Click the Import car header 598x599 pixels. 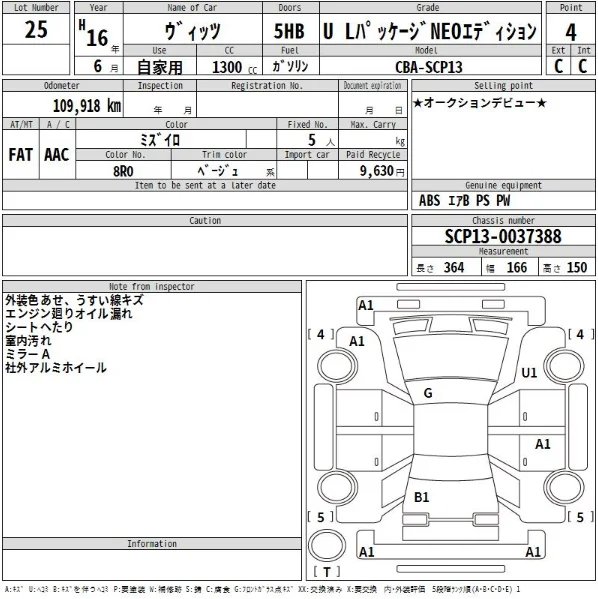(307, 155)
